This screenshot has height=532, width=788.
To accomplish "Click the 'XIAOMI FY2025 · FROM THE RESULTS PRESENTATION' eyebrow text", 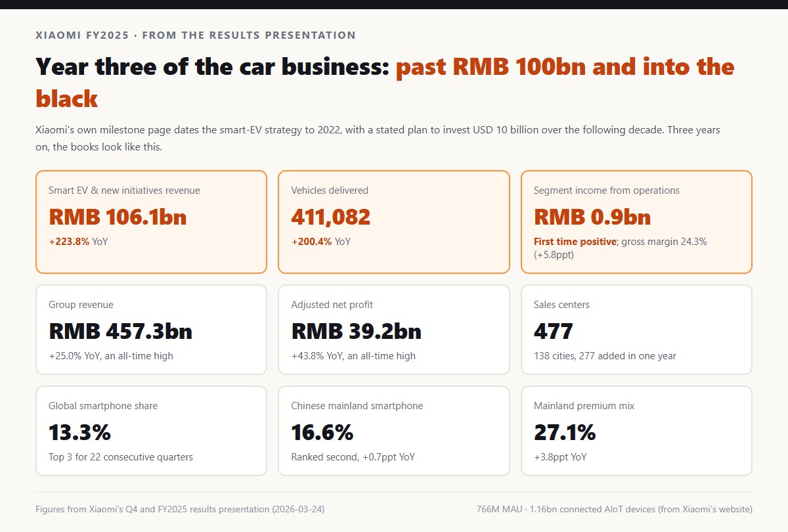I will tap(196, 35).
